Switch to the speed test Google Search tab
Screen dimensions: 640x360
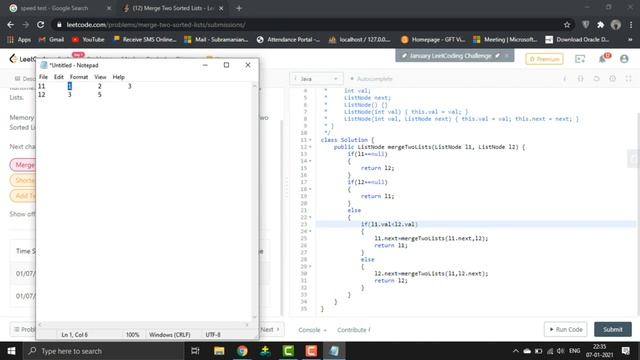point(59,8)
